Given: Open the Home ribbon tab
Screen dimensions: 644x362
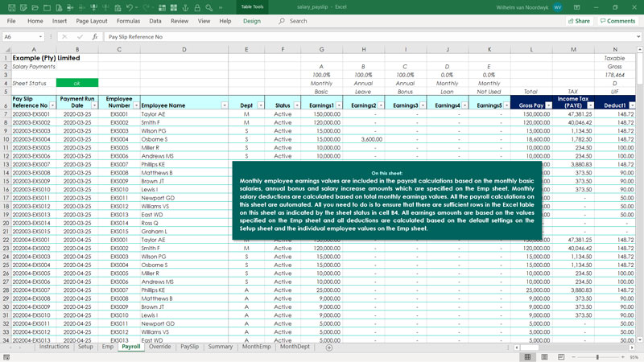Looking at the screenshot, I should (x=35, y=21).
